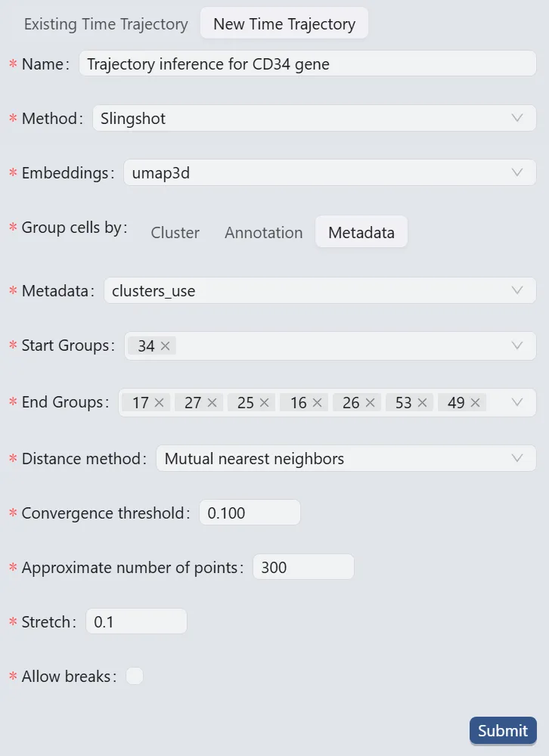Click the trajectory Name text field

(308, 64)
